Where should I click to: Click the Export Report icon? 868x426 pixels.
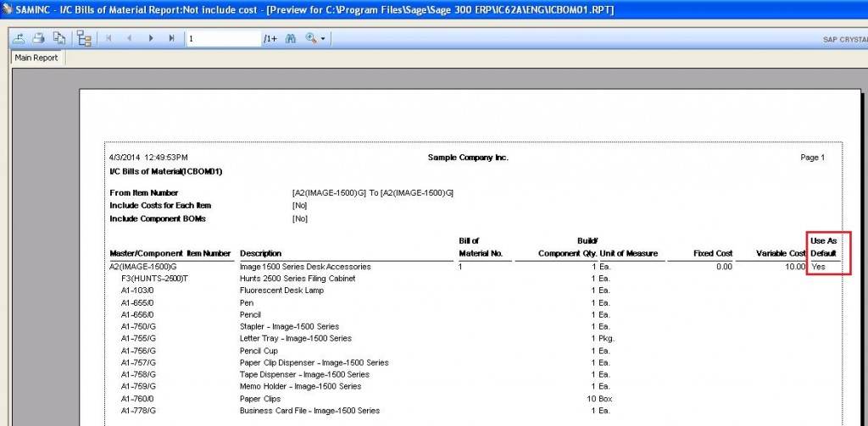(19, 38)
